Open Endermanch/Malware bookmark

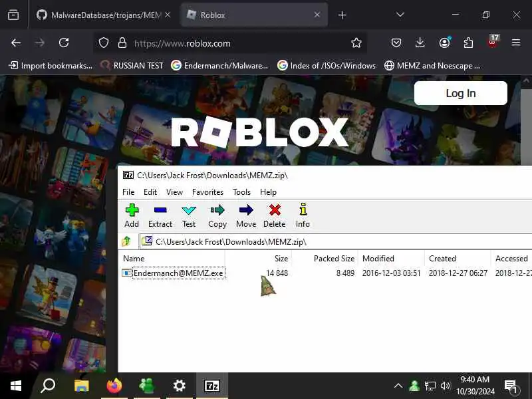[x=219, y=65]
